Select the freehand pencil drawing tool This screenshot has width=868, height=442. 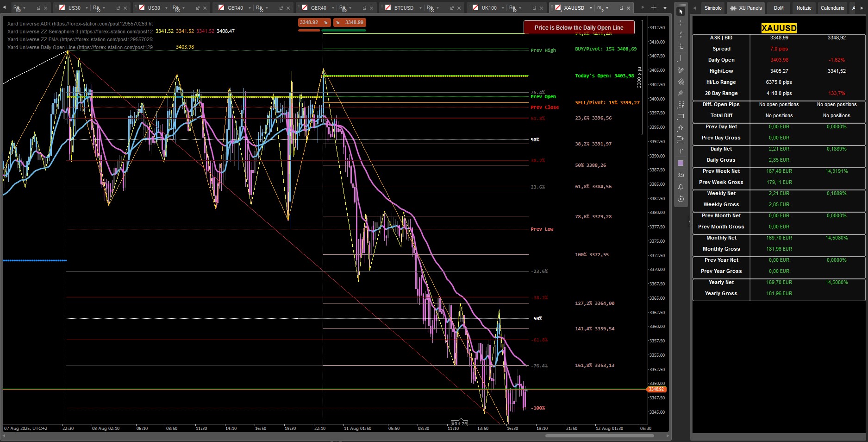681,70
